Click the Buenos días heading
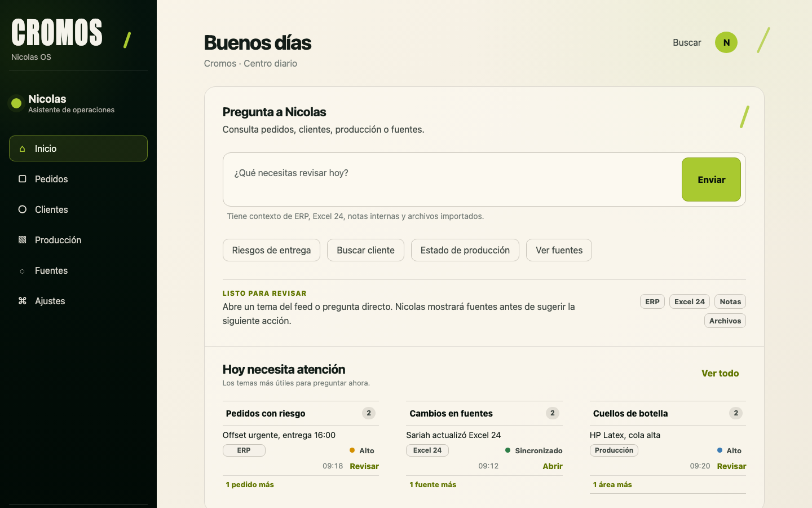 258,43
